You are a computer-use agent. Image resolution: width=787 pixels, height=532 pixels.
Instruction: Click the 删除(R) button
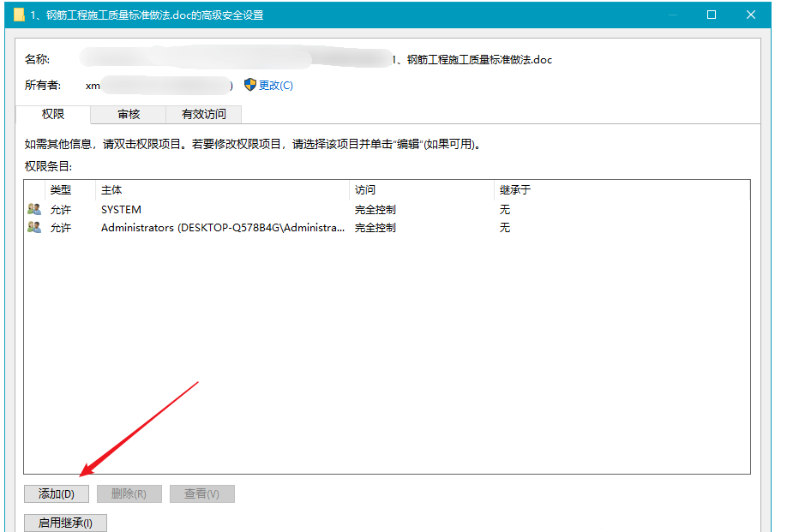pyautogui.click(x=129, y=493)
